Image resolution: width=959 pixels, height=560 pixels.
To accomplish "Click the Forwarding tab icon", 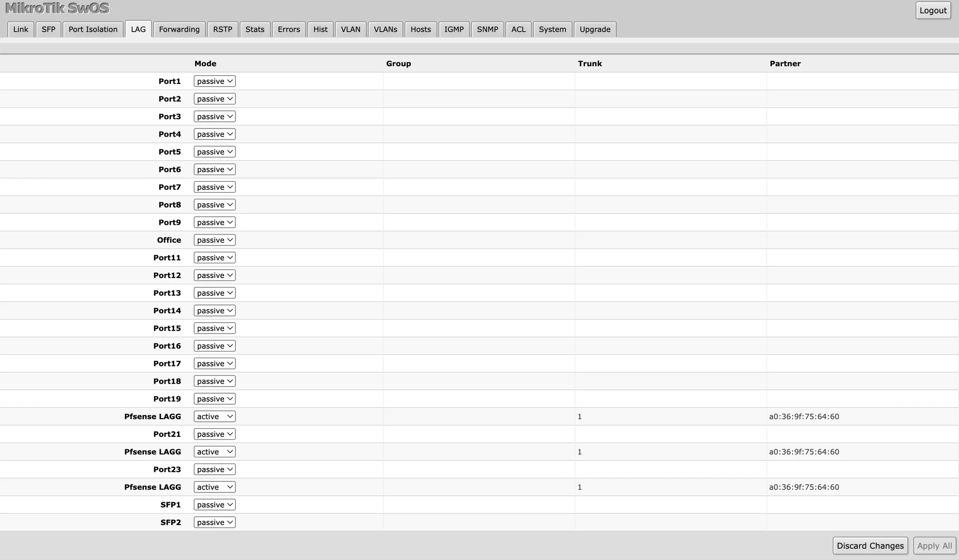I will coord(178,29).
